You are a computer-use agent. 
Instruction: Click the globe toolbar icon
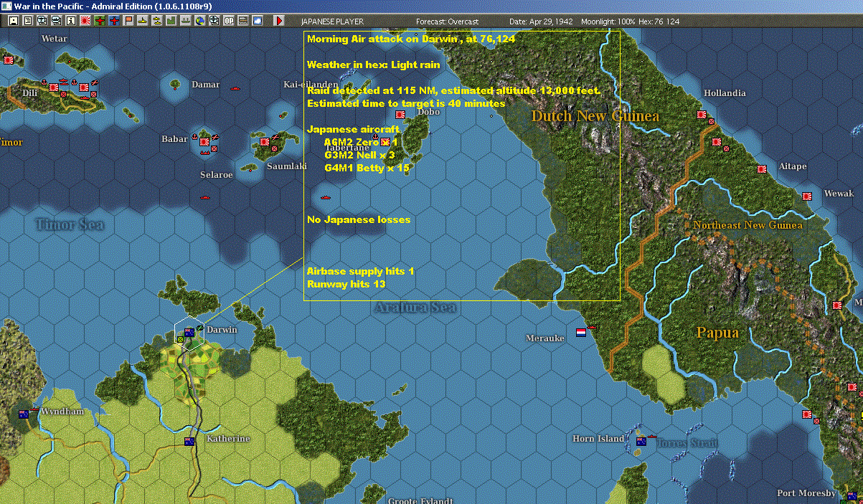coord(200,21)
